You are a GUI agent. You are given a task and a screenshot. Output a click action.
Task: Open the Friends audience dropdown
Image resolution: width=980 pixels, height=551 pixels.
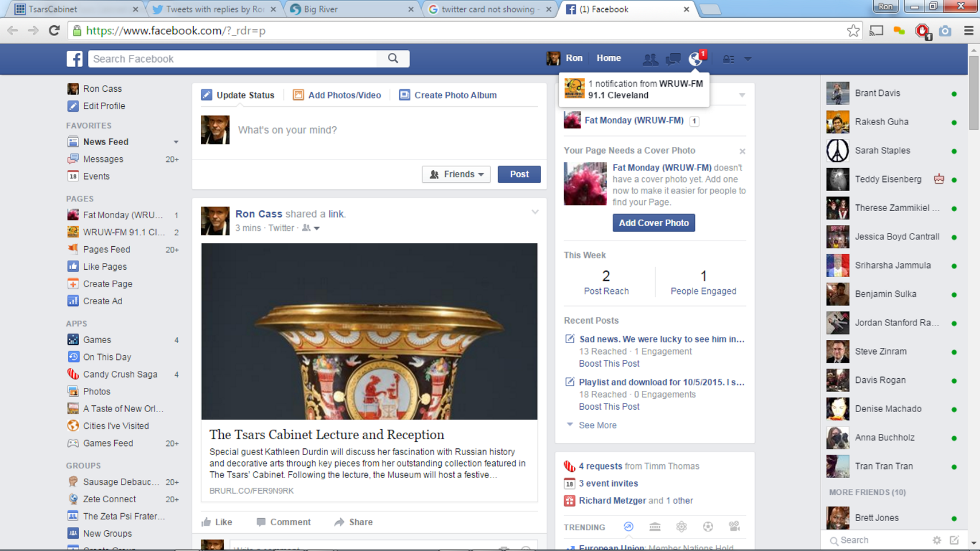(456, 174)
